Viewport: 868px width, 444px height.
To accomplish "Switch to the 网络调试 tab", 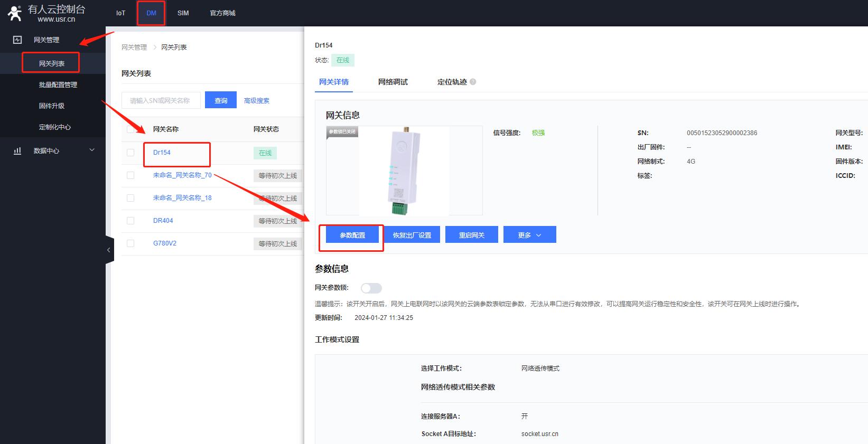I will (393, 82).
